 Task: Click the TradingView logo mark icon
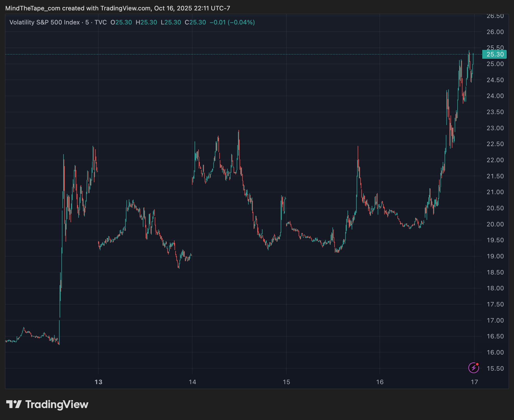tap(14, 404)
